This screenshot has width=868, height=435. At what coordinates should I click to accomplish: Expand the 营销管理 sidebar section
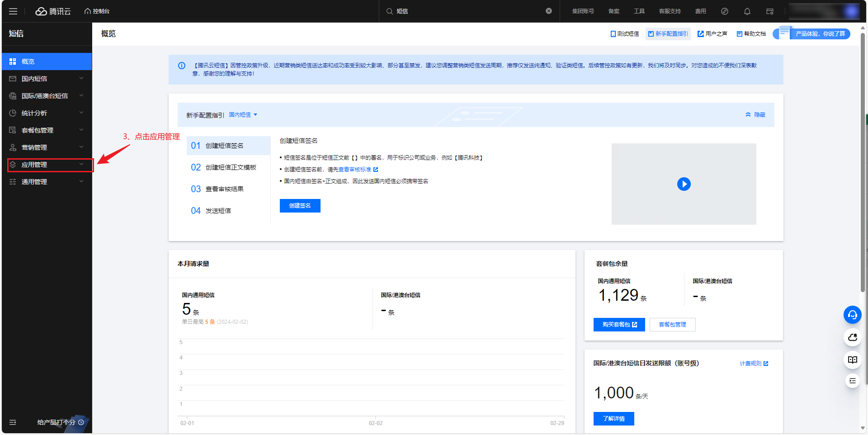(47, 147)
